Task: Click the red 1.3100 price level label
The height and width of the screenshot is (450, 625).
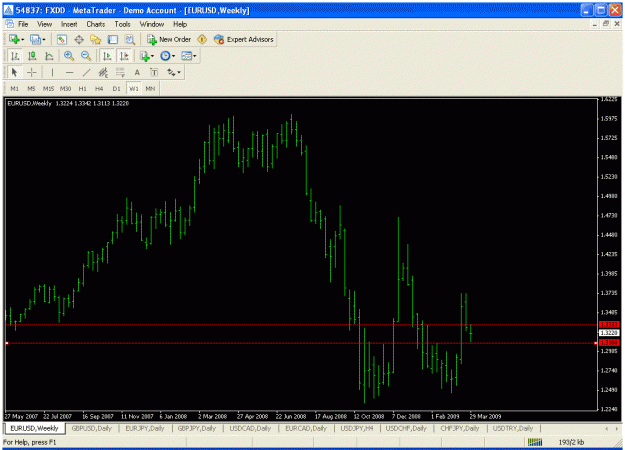Action: click(x=609, y=343)
